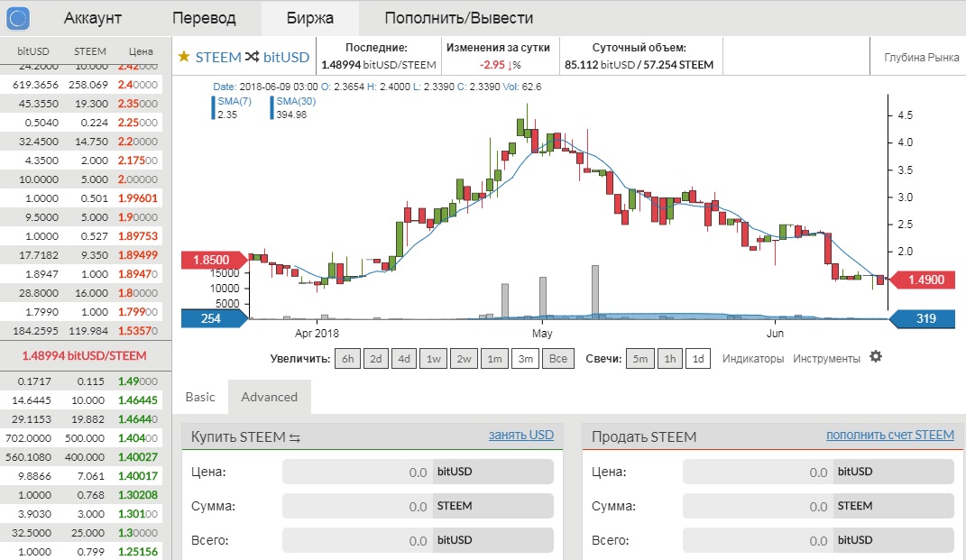Set chart zoom to 2d
Screen dimensions: 966x560
tap(376, 359)
